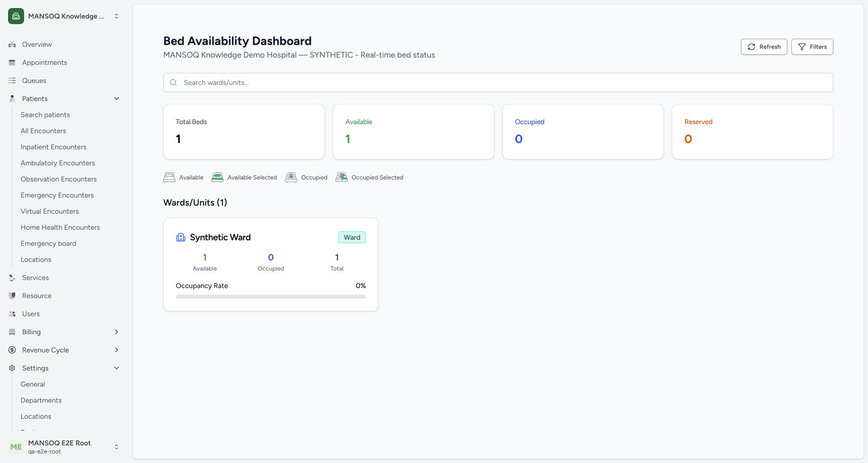Click the Available Selected bed legend icon
868x463 pixels.
click(218, 177)
